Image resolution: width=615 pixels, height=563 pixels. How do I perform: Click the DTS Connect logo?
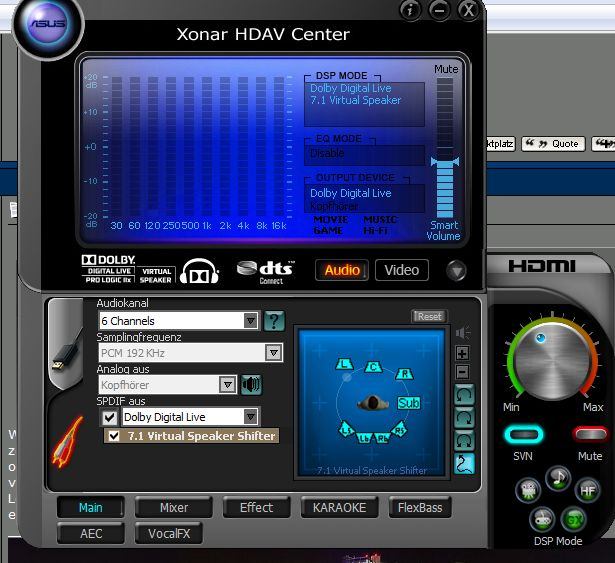pyautogui.click(x=266, y=272)
